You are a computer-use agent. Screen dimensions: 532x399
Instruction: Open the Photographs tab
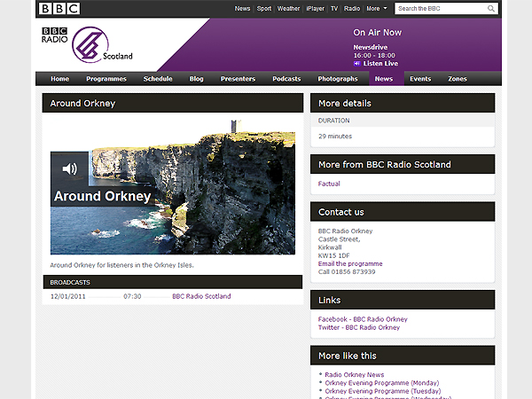(x=338, y=79)
